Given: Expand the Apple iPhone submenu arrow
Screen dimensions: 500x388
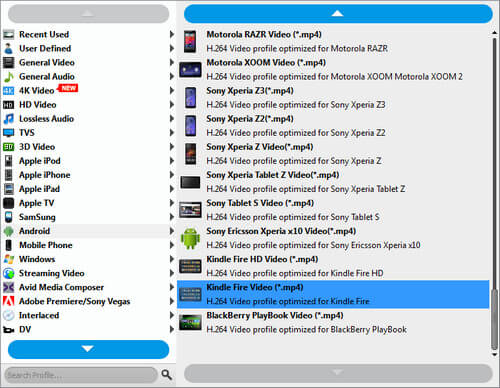Looking at the screenshot, I should click(x=172, y=175).
